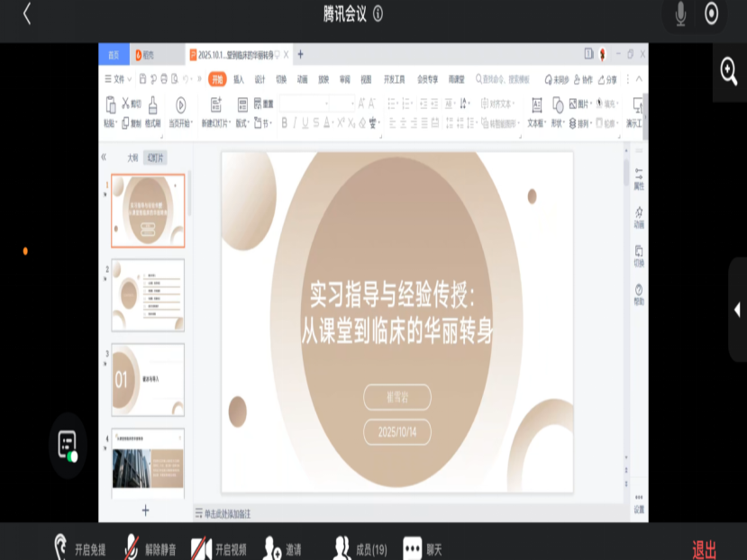This screenshot has width=747, height=560.
Task: Open the 聊天 chat icon
Action: tap(413, 547)
